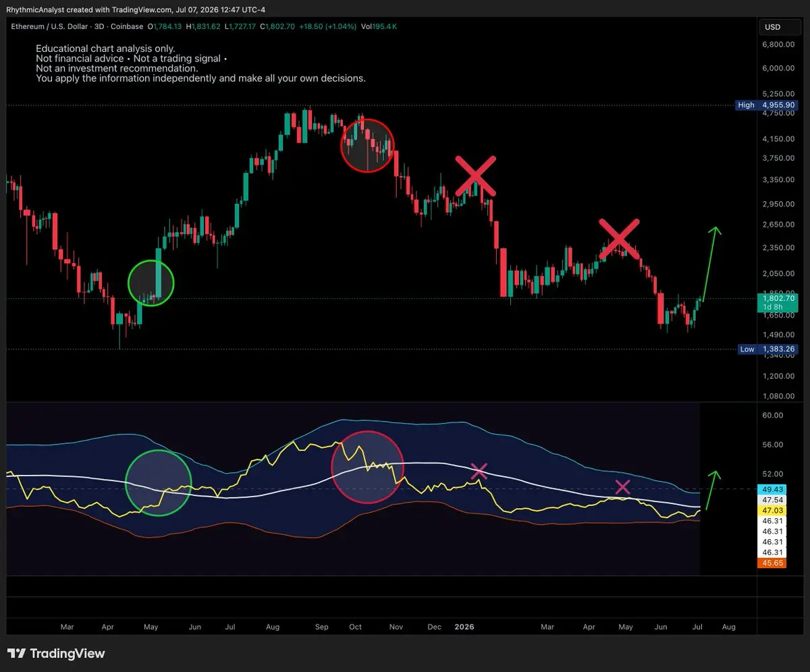The width and height of the screenshot is (810, 672).
Task: Click the 5,250.00 price axis label
Action: click(x=778, y=94)
